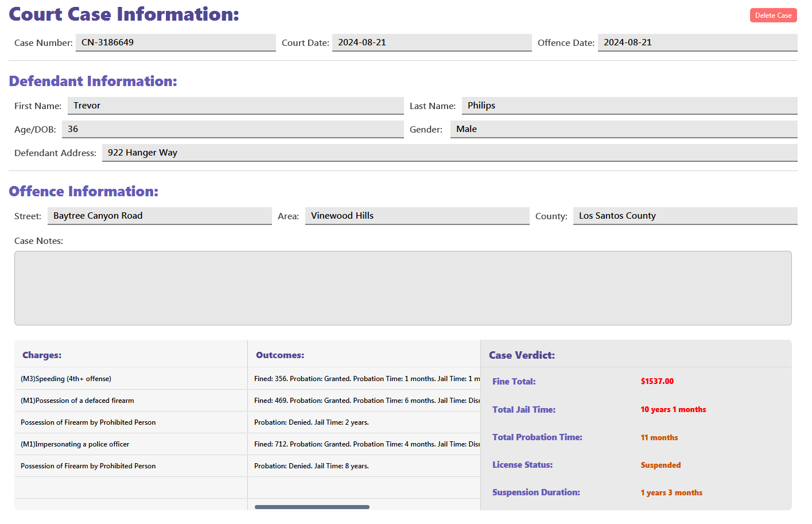Click the Street field Baytree Canyon Road

coord(159,216)
